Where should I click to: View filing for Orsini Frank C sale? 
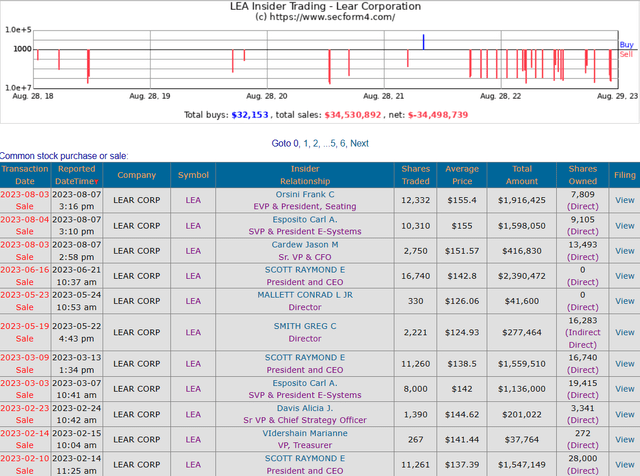(x=624, y=200)
